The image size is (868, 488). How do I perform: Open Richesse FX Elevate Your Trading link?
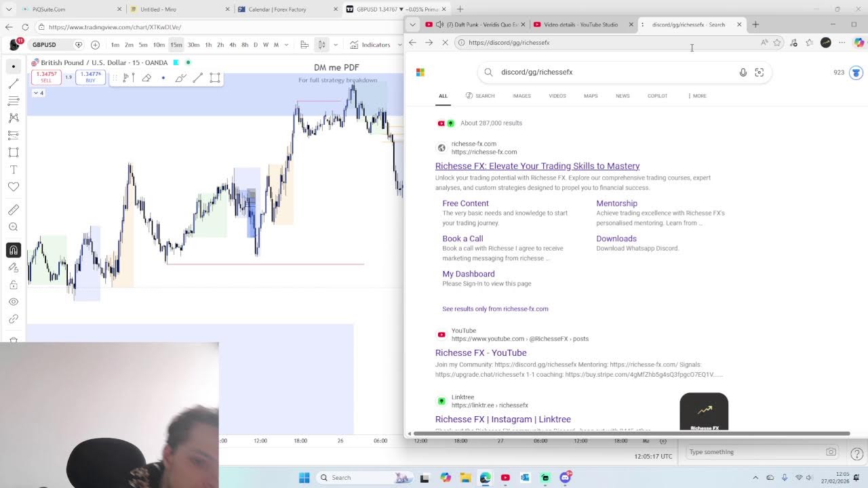pos(537,166)
